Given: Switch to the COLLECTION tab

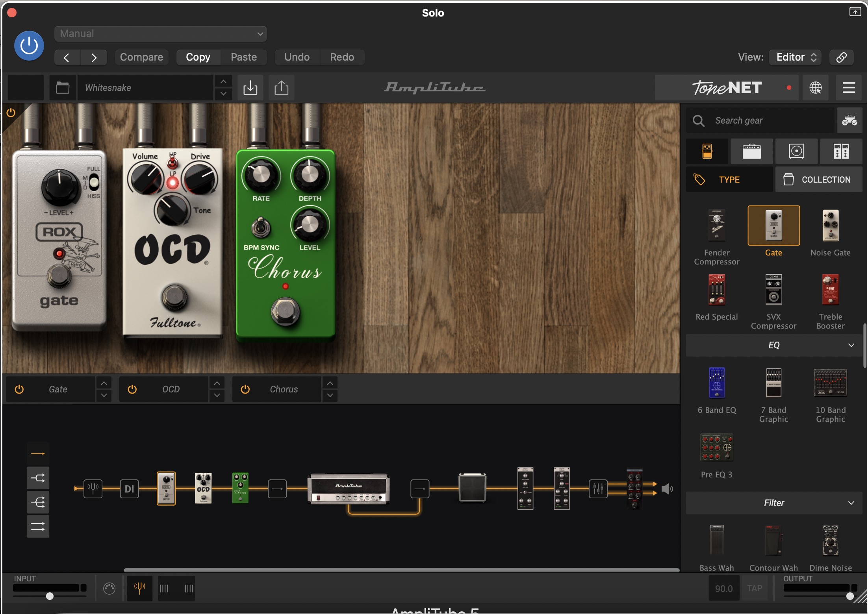Looking at the screenshot, I should [818, 179].
